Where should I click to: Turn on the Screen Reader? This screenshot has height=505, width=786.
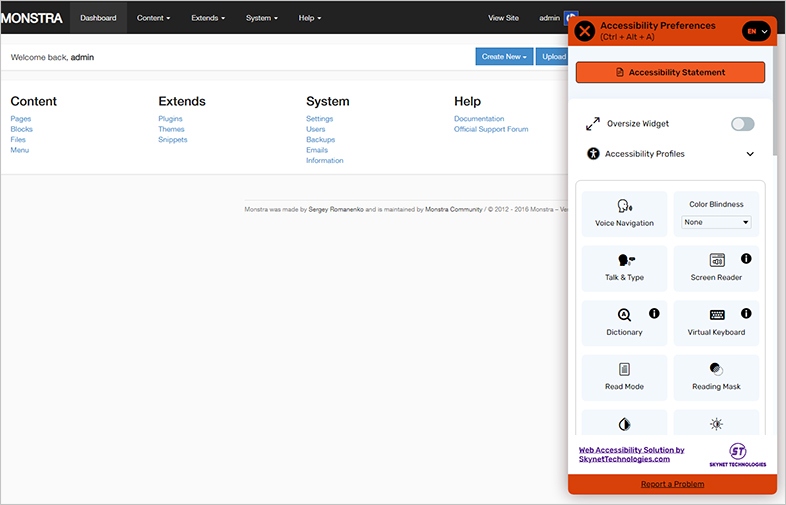point(716,268)
